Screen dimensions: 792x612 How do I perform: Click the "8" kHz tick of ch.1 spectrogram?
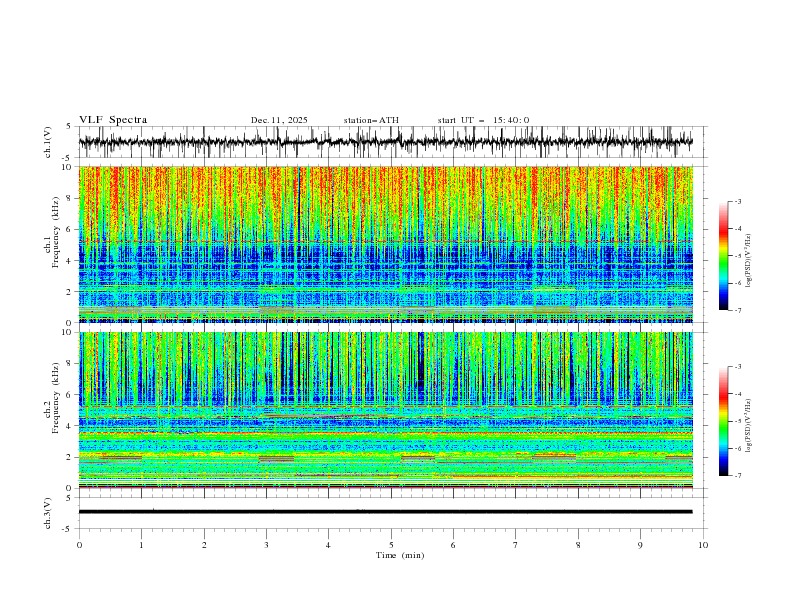[x=69, y=198]
